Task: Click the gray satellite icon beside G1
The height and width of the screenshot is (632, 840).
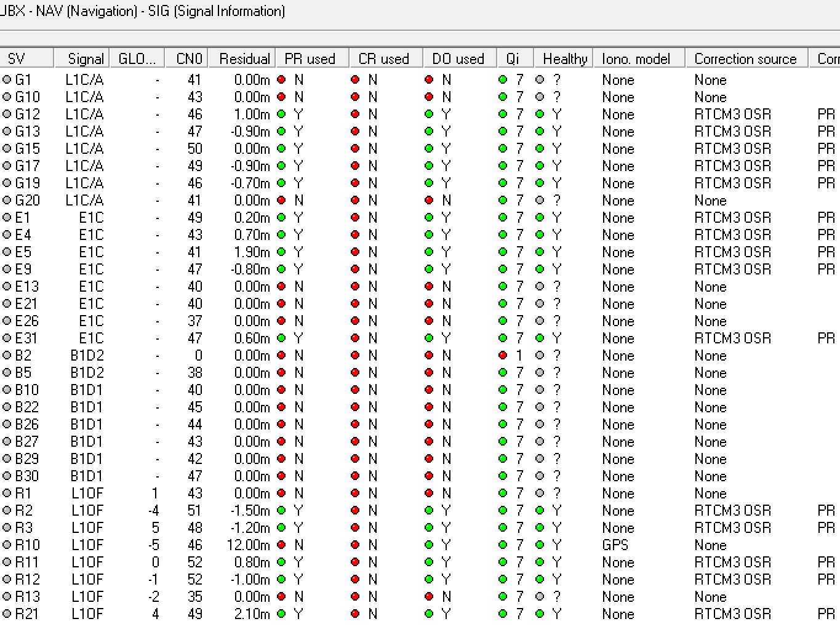Action: click(x=7, y=80)
